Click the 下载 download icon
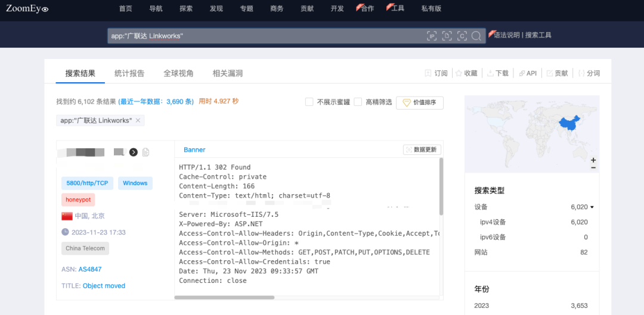This screenshot has height=315, width=644. [490, 73]
